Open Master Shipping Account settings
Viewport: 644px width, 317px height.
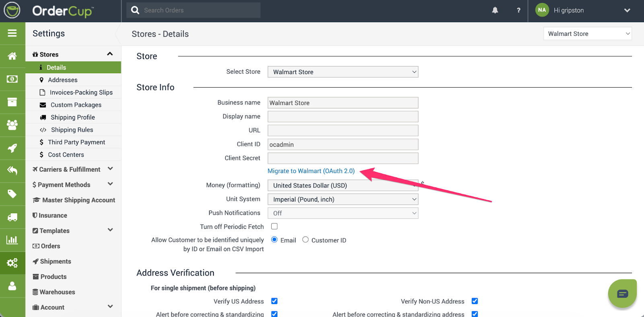pyautogui.click(x=74, y=200)
